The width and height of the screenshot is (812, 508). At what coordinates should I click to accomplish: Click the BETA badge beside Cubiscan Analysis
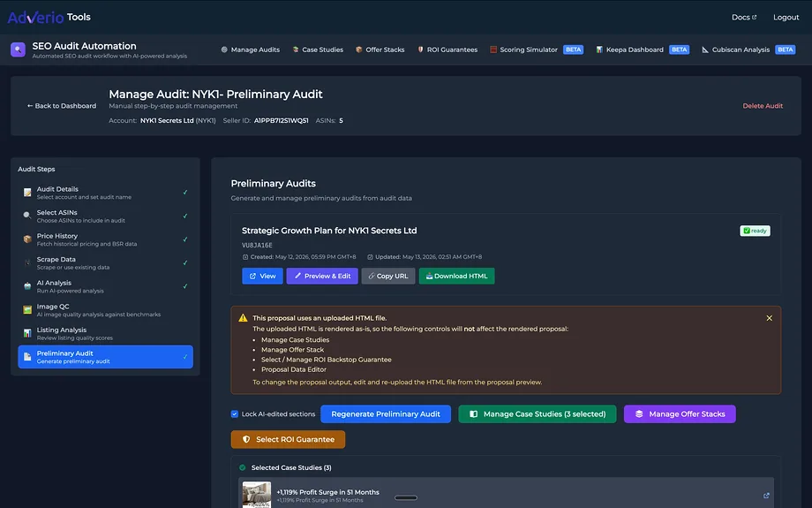pyautogui.click(x=785, y=49)
